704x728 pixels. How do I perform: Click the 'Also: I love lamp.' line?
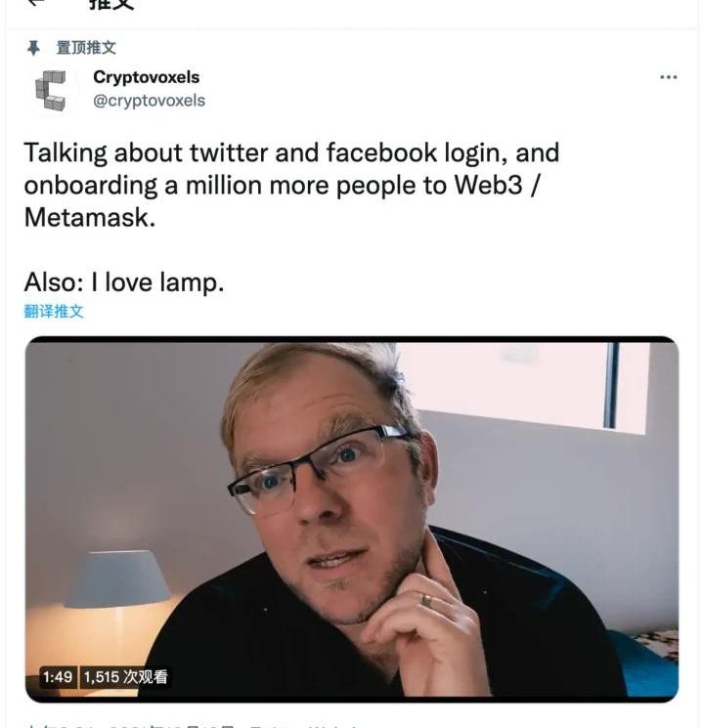pyautogui.click(x=124, y=282)
